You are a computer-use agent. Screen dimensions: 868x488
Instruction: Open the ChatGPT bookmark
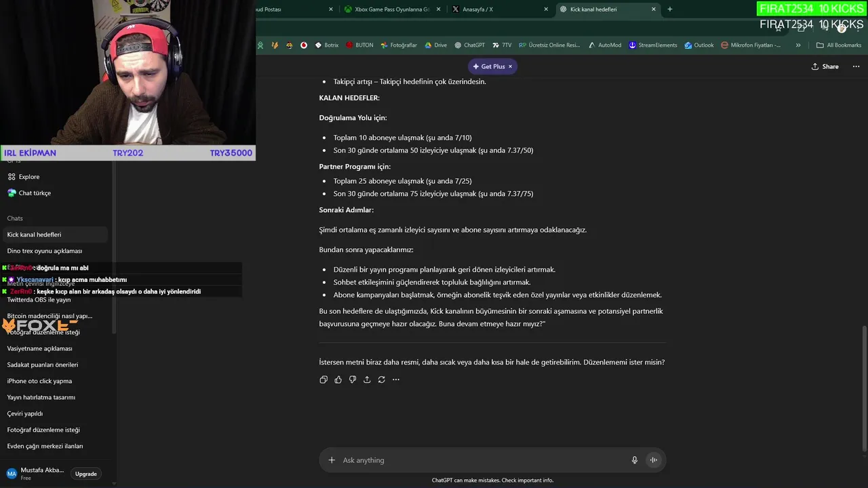click(470, 45)
